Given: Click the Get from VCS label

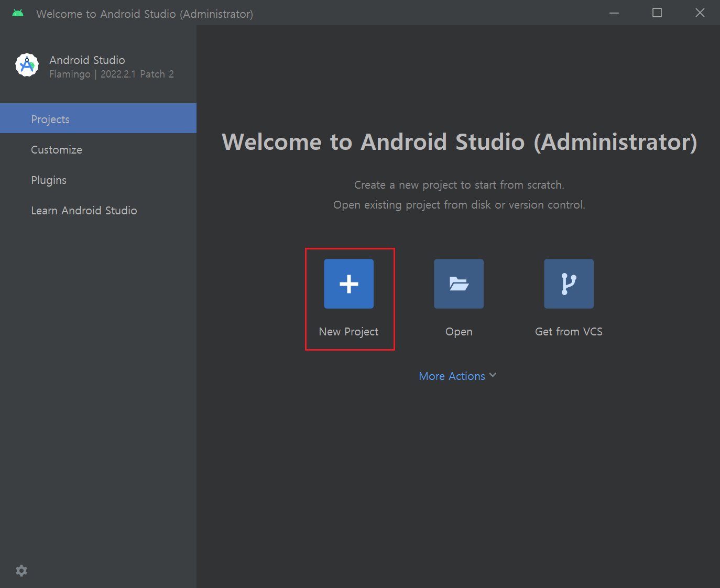Looking at the screenshot, I should pos(569,332).
